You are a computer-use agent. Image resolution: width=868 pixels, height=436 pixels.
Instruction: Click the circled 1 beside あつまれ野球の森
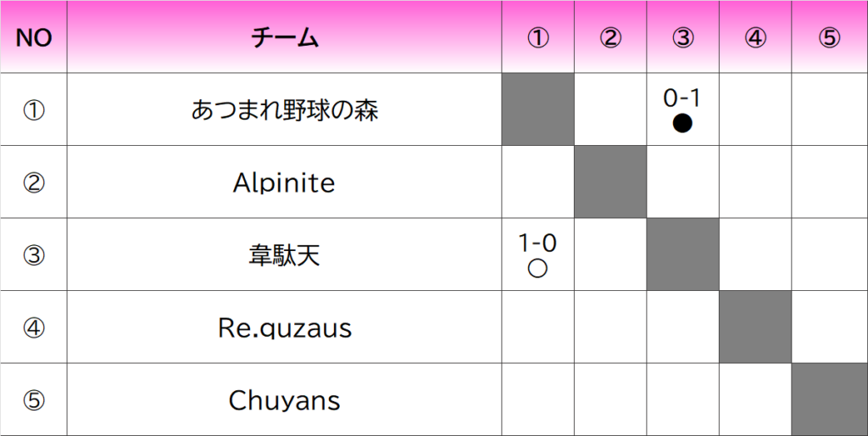pyautogui.click(x=34, y=110)
